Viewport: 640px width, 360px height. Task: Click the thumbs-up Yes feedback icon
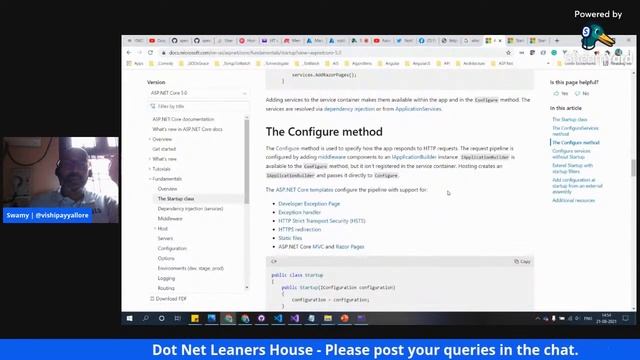pos(556,93)
